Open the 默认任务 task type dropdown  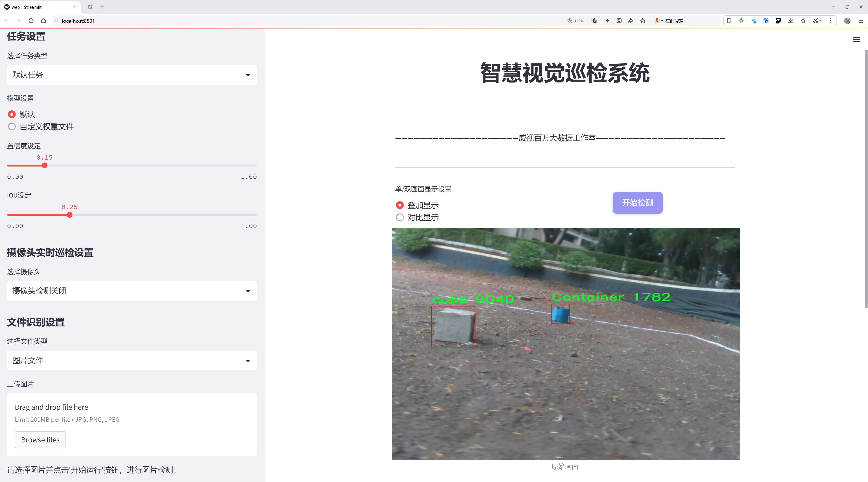point(132,75)
